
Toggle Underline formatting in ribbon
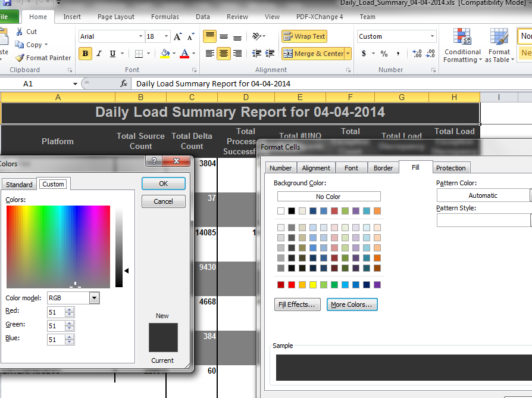pos(112,54)
